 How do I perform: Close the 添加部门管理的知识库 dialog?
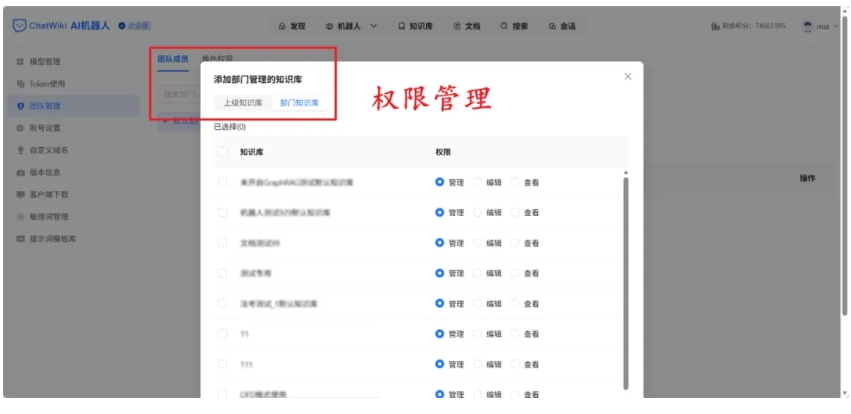(x=628, y=77)
